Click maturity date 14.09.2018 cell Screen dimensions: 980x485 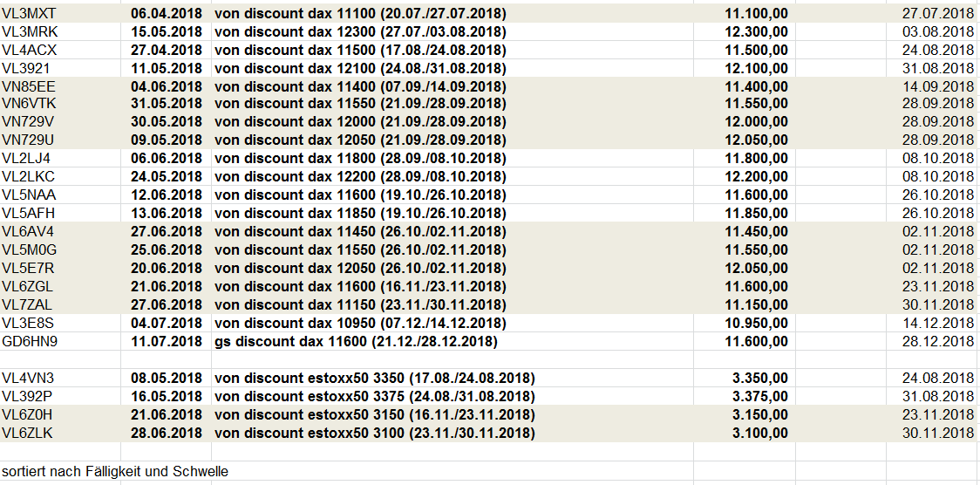tap(937, 86)
